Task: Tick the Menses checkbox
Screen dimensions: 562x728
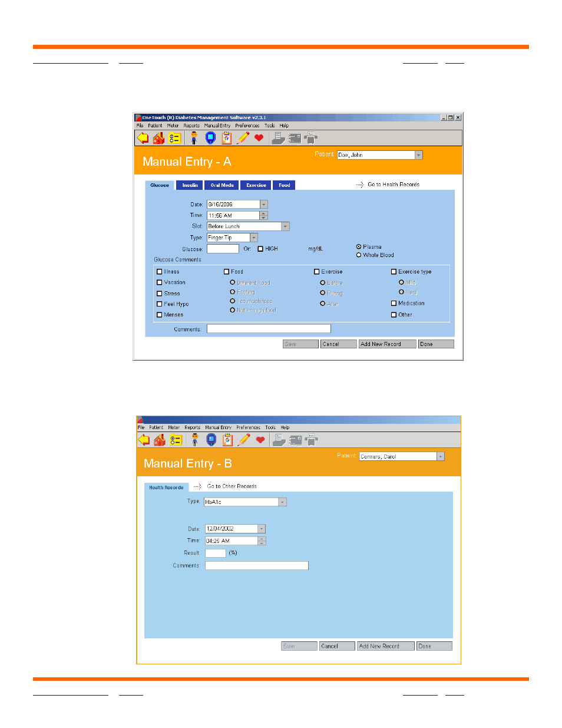Action: pos(159,315)
